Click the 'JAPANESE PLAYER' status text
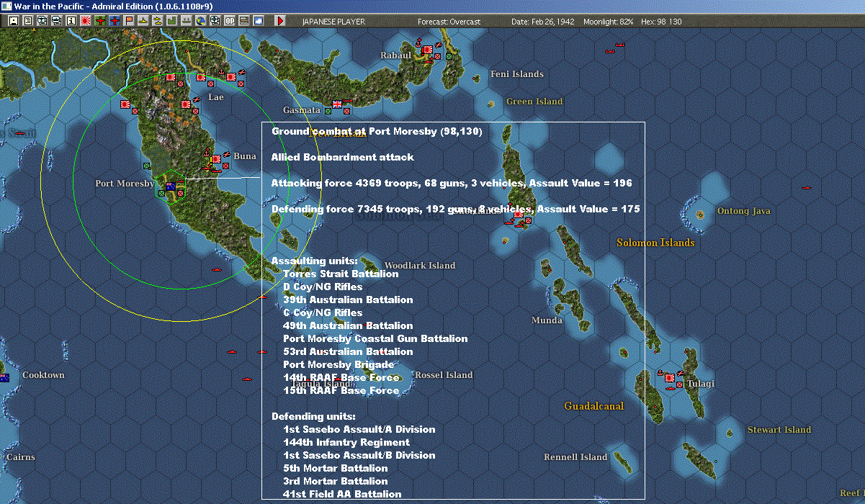This screenshot has height=504, width=865. [333, 22]
